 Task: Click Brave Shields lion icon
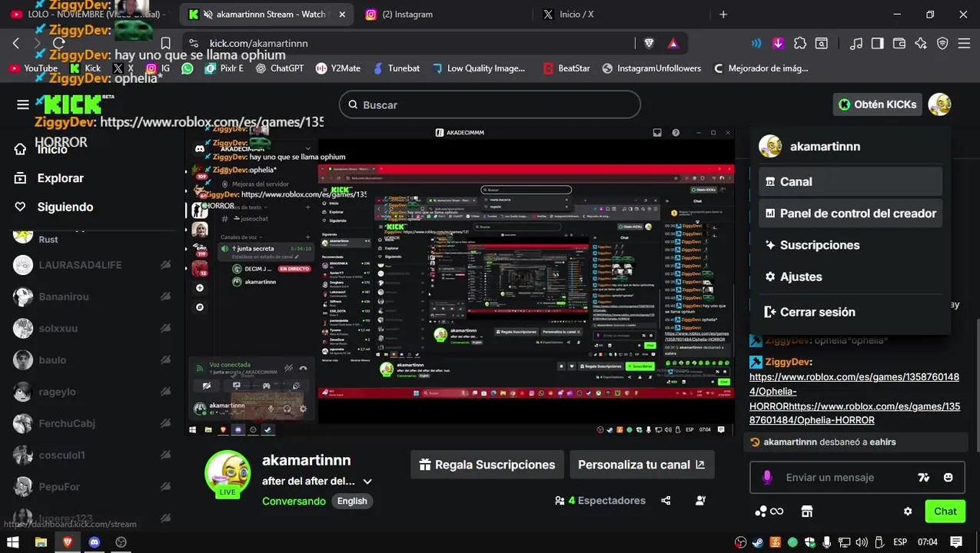click(x=649, y=44)
